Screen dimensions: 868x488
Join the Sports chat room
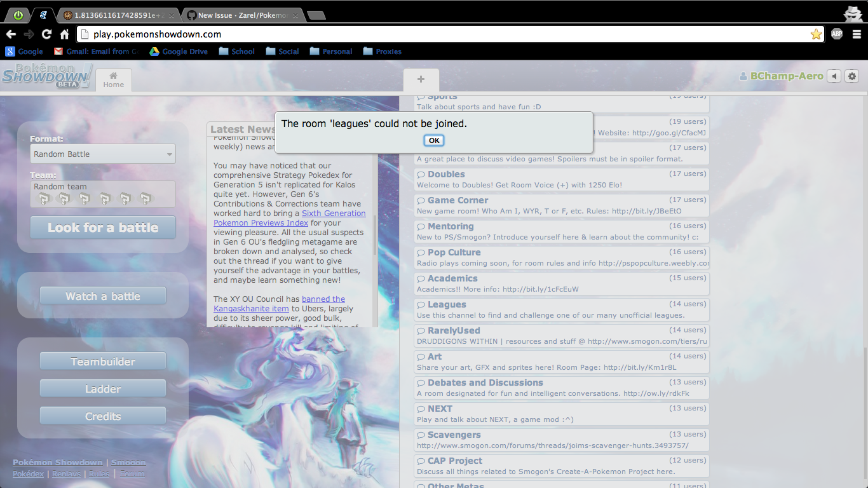pyautogui.click(x=562, y=102)
